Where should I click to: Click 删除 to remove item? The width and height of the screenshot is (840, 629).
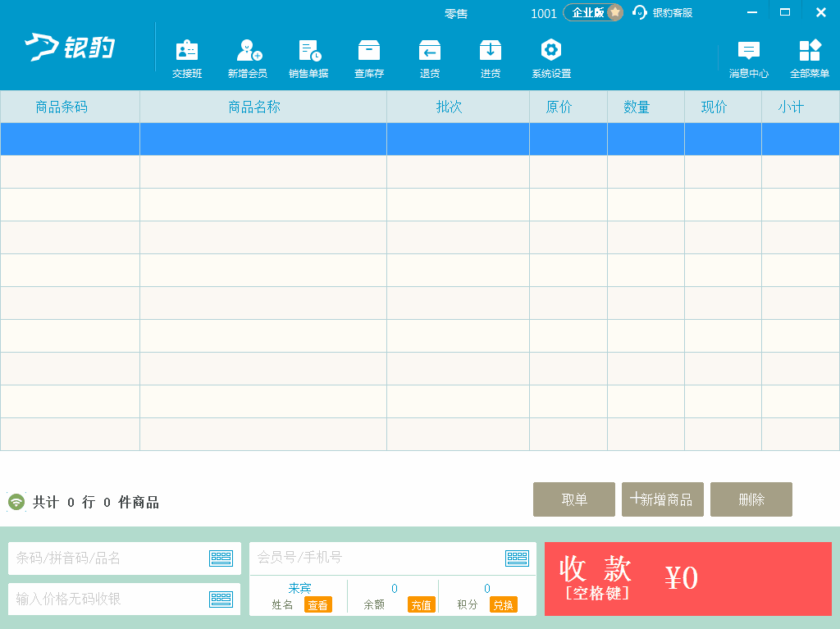(751, 499)
